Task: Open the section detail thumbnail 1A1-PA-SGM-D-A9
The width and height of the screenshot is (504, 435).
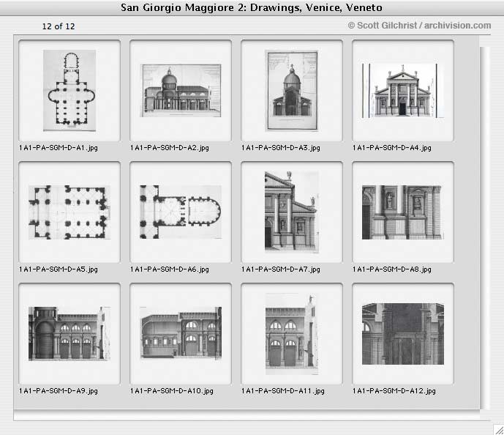Action: coord(69,334)
